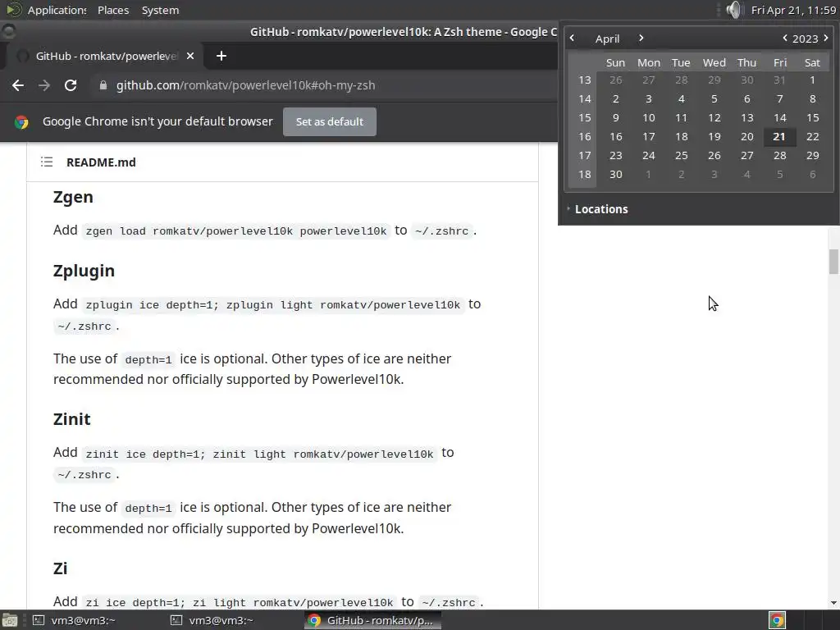Go to next month in calendar

641,38
